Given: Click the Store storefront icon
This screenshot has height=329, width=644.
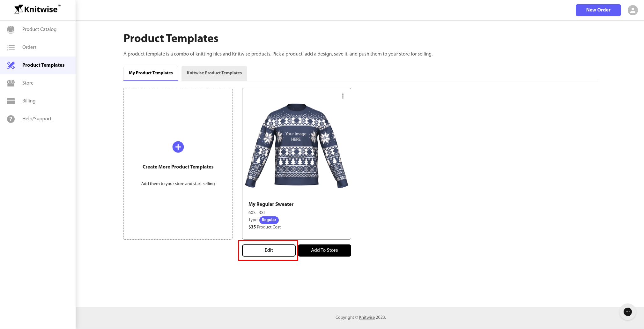Looking at the screenshot, I should click(11, 83).
